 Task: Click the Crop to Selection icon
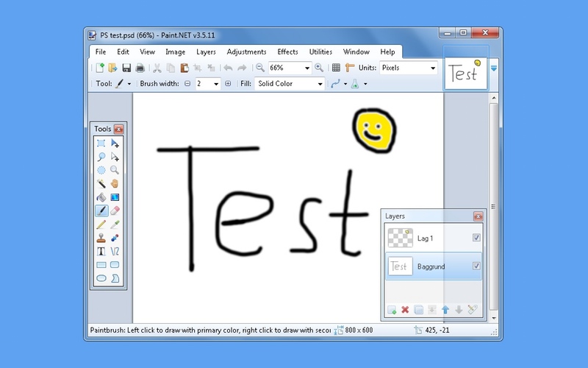[x=198, y=68]
